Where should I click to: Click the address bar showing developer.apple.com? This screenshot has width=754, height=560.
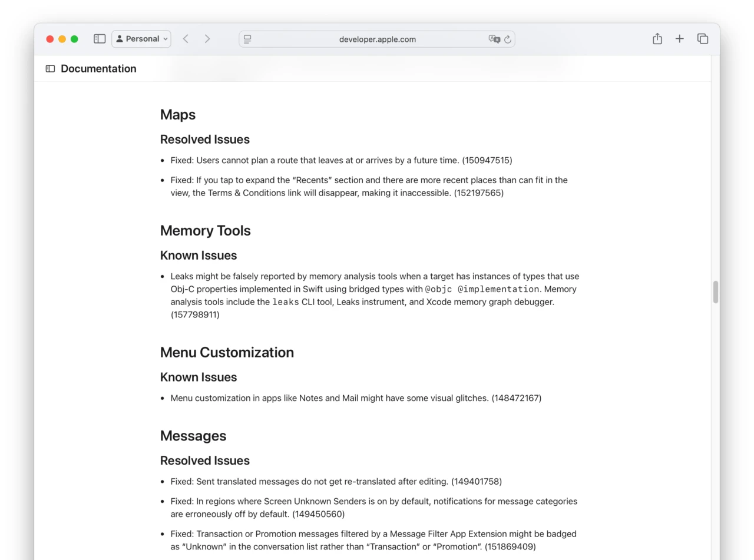(377, 39)
